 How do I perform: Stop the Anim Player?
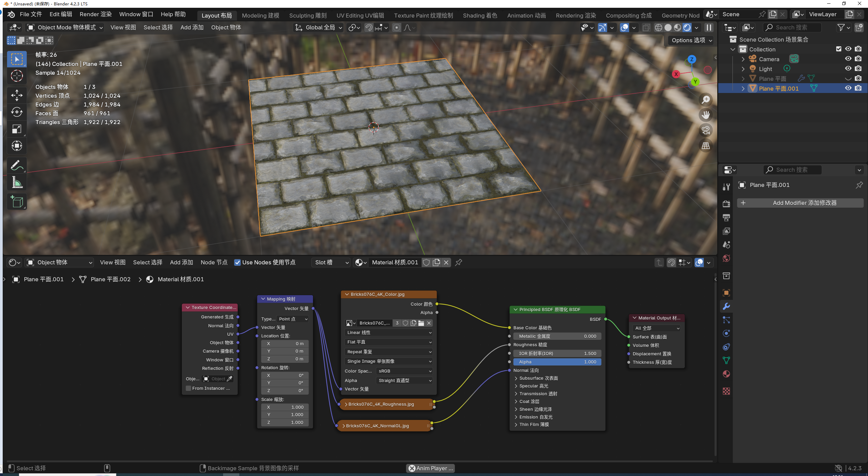click(x=412, y=468)
